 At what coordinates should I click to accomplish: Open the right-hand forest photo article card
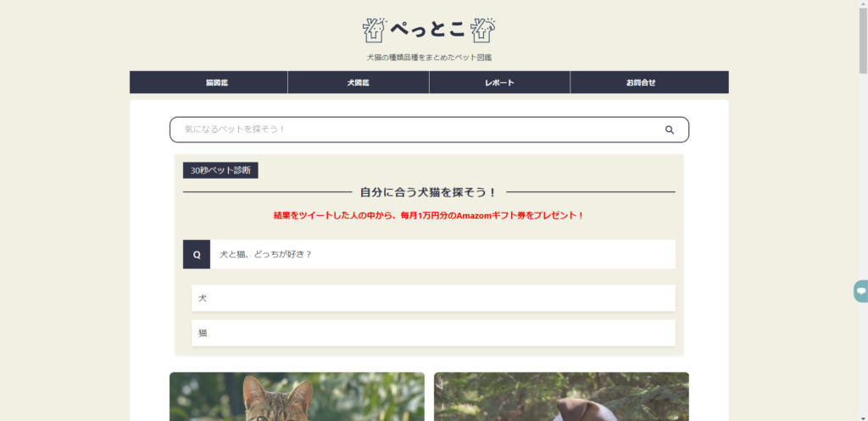coord(561,396)
